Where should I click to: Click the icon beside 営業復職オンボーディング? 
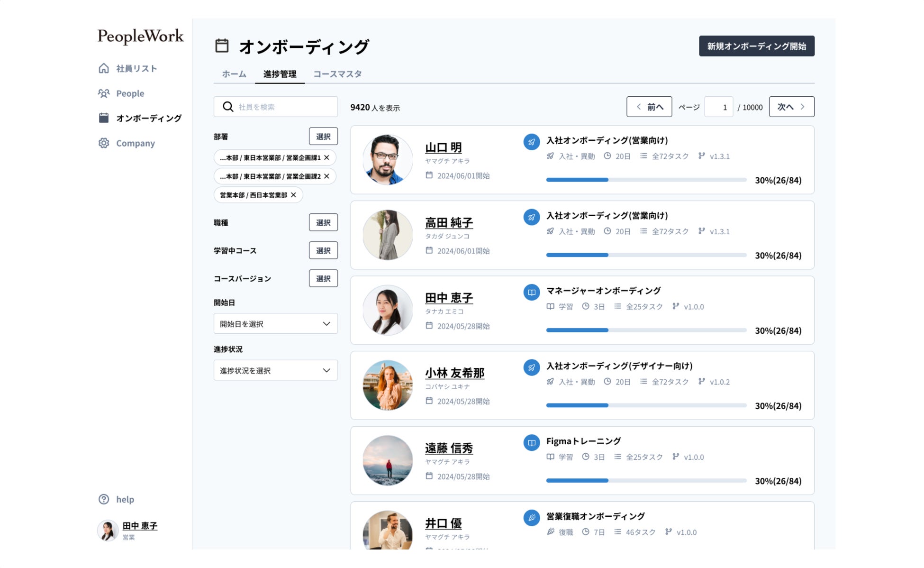pos(532,518)
